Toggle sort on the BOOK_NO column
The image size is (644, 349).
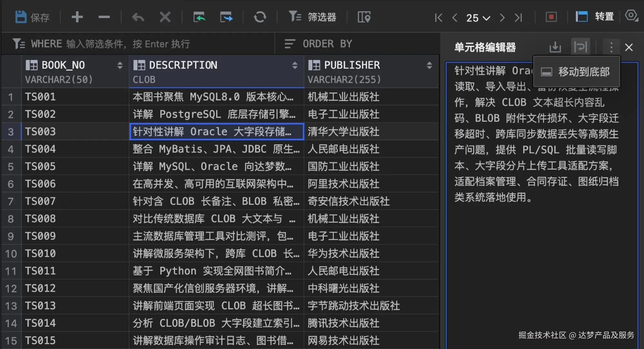point(120,65)
